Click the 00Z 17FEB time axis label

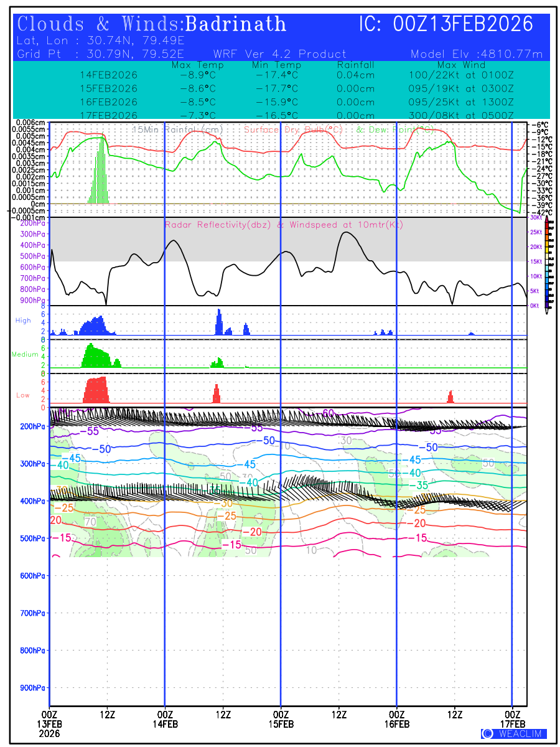[512, 718]
